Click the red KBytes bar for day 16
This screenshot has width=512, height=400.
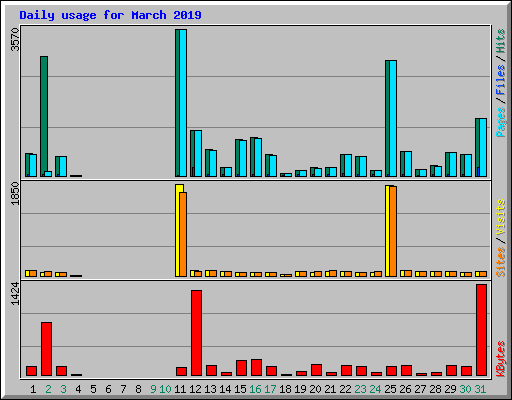click(256, 368)
